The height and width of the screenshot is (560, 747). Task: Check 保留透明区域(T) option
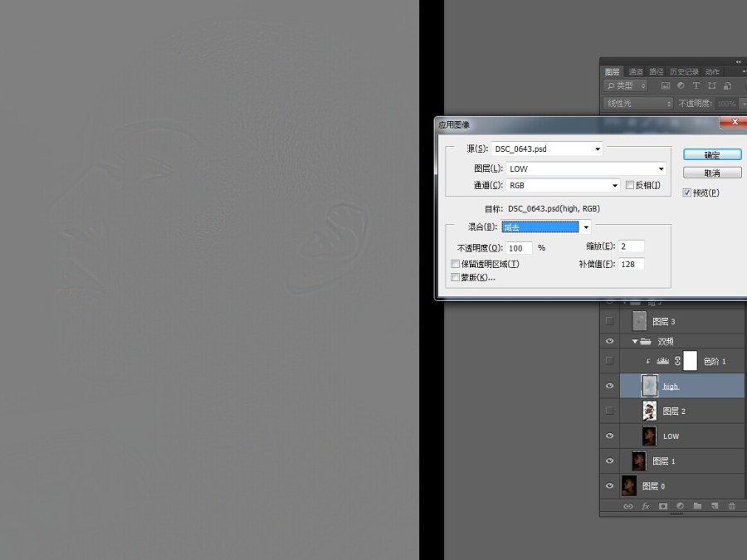(x=456, y=264)
